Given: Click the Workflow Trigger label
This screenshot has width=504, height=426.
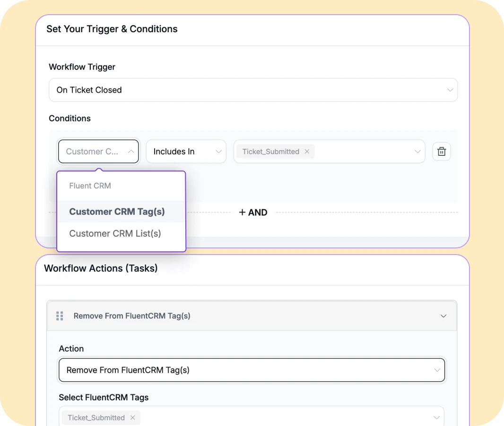Looking at the screenshot, I should (x=82, y=67).
